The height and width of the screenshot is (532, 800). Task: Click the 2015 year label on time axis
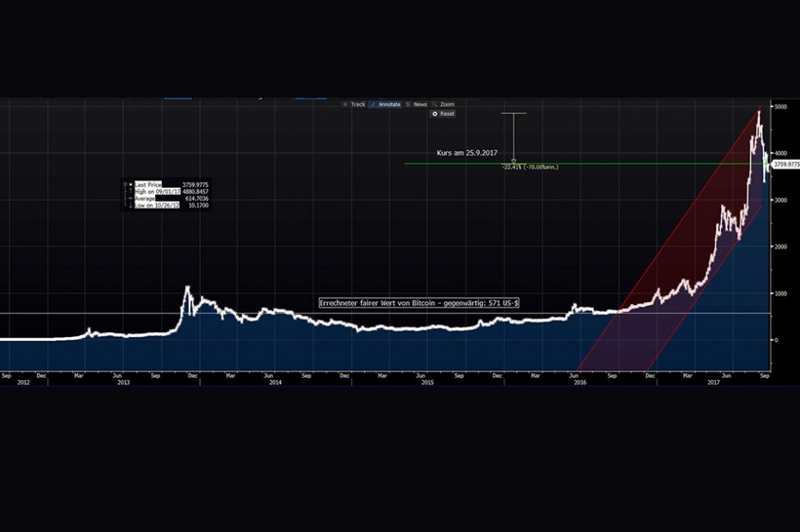428,382
